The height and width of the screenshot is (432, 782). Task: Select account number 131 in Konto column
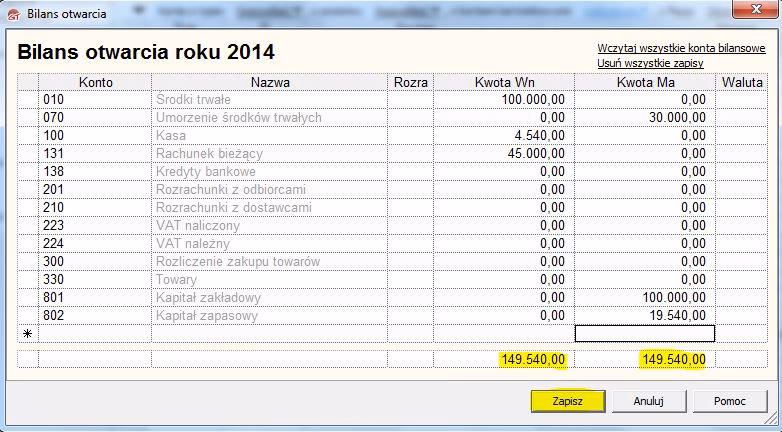pos(95,153)
